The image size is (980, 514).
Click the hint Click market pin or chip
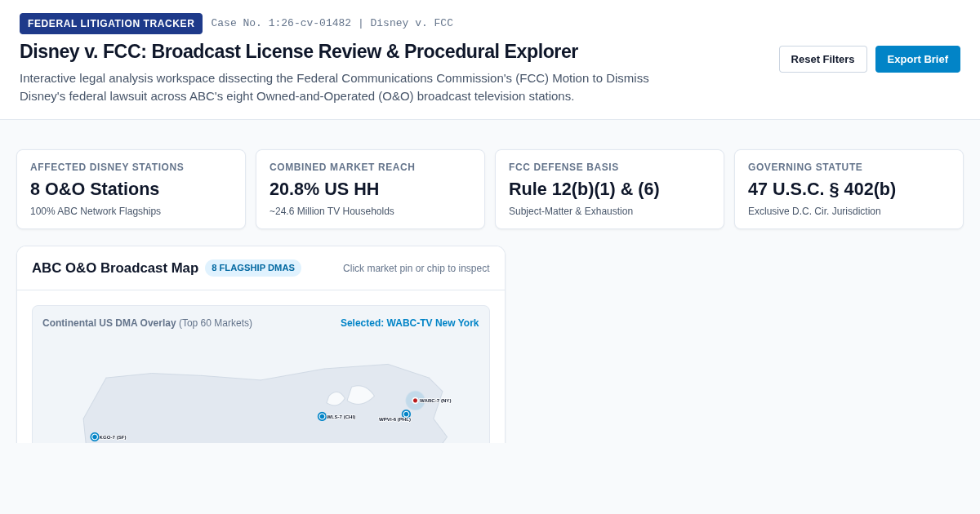(416, 268)
